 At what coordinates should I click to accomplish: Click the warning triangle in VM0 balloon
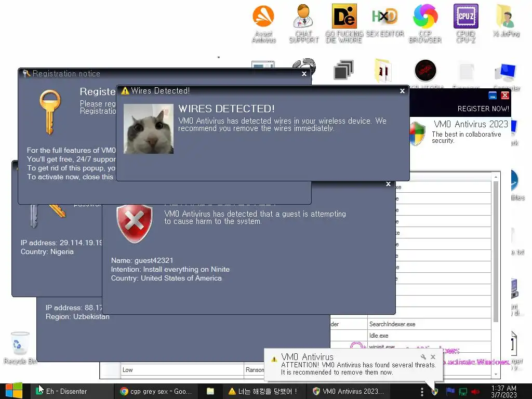click(274, 360)
